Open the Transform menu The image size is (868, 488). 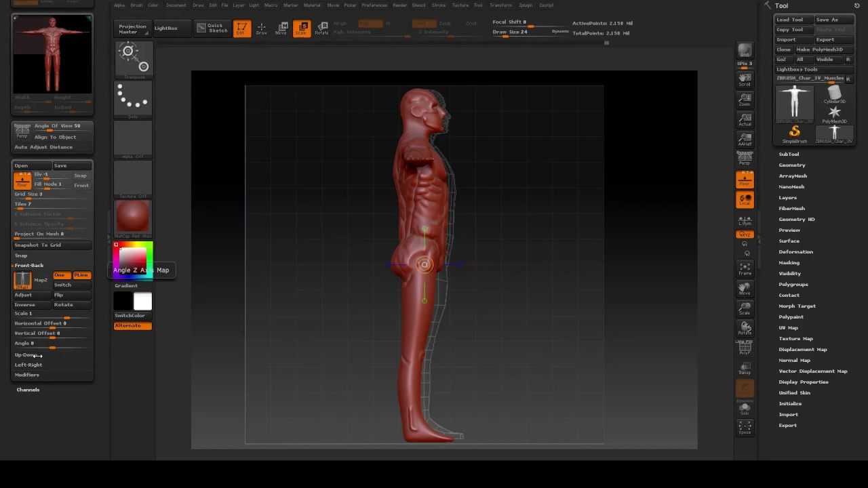click(x=500, y=5)
